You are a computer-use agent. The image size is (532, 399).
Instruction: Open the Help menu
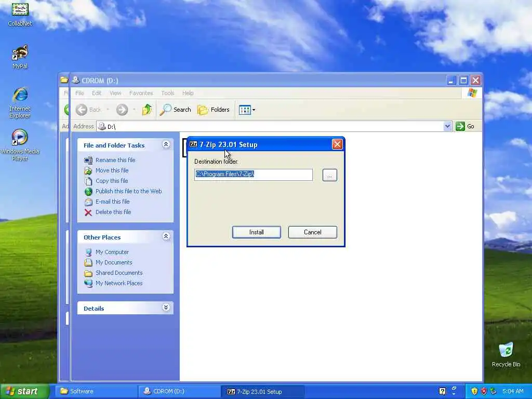click(188, 93)
